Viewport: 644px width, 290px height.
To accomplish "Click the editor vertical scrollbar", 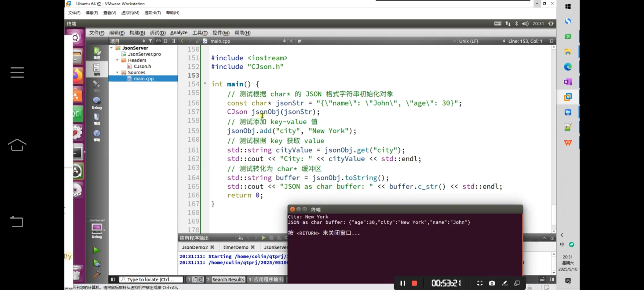I will [554, 134].
